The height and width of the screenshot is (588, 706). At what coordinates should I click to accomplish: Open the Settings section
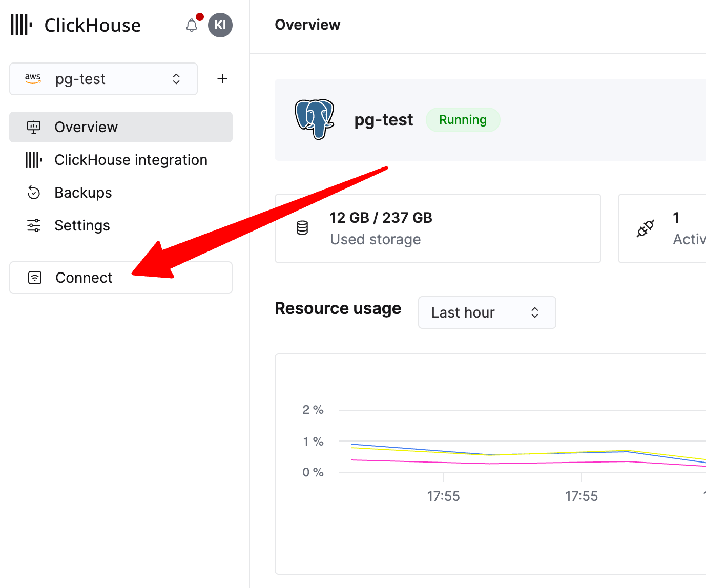click(x=82, y=225)
